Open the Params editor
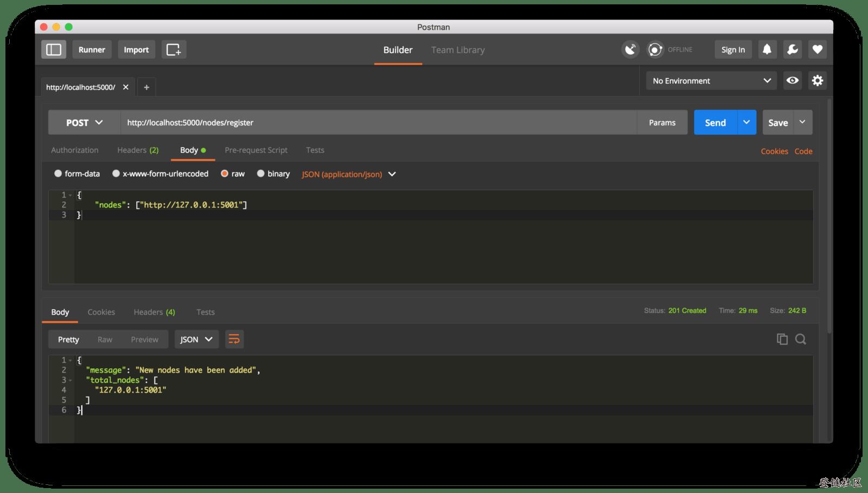Image resolution: width=868 pixels, height=493 pixels. coord(662,123)
